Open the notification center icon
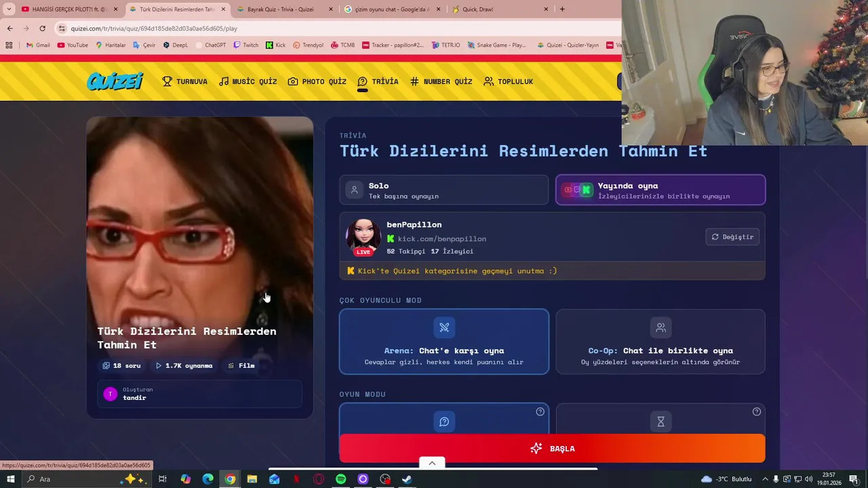This screenshot has height=488, width=868. click(854, 479)
